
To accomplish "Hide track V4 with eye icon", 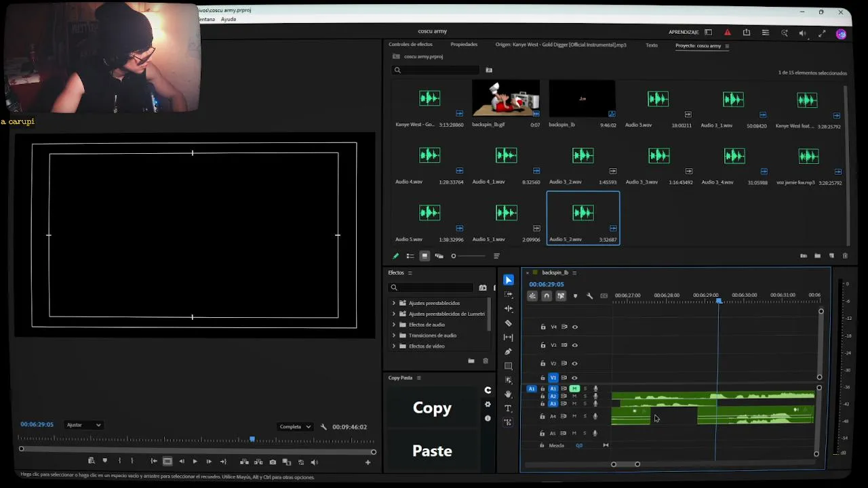I will coord(575,327).
